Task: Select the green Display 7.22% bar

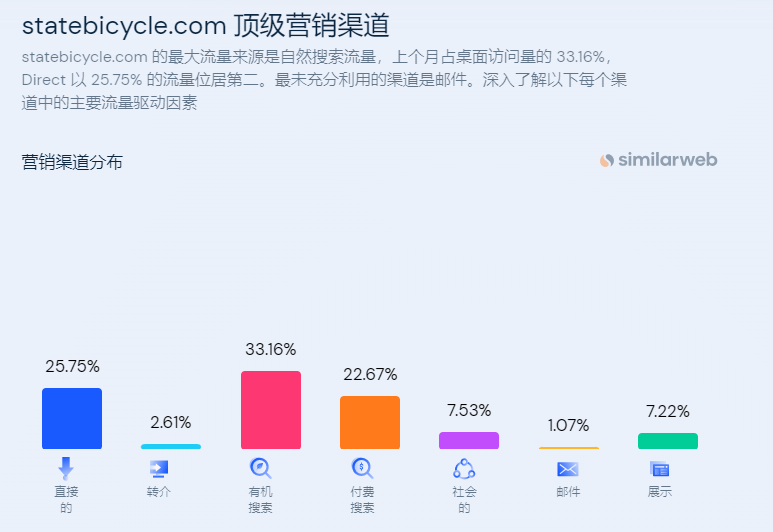Action: tap(668, 441)
